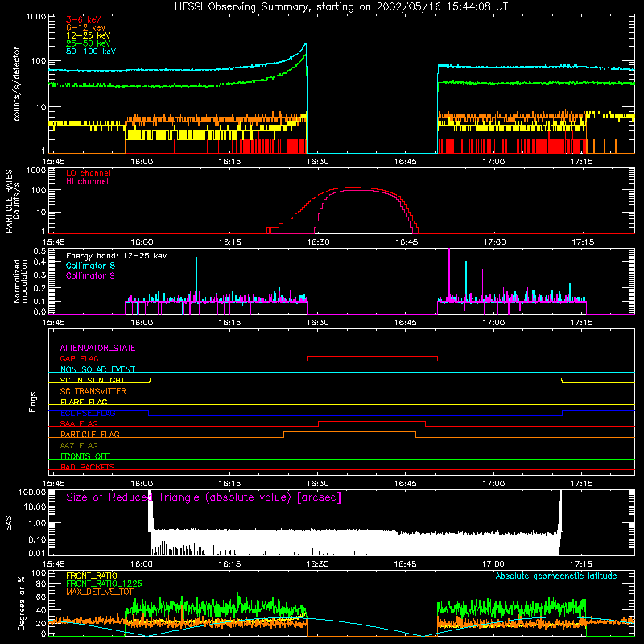This screenshot has width=644, height=644.
Task: Select the 6-12 keV legend label
Action: click(86, 27)
